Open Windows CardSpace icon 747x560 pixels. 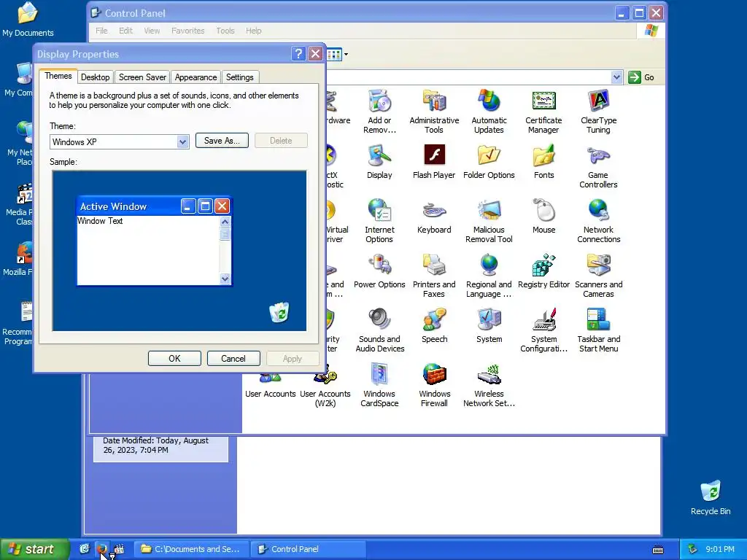point(379,385)
